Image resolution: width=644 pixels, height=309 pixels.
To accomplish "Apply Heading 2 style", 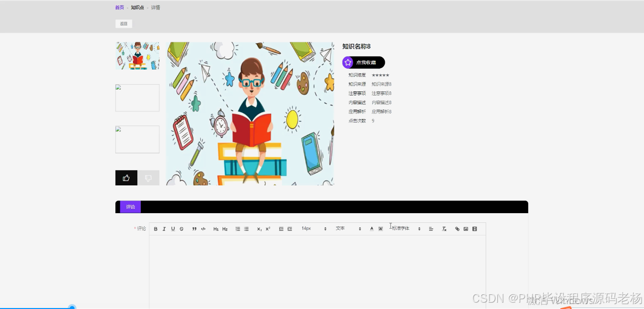I will [225, 229].
